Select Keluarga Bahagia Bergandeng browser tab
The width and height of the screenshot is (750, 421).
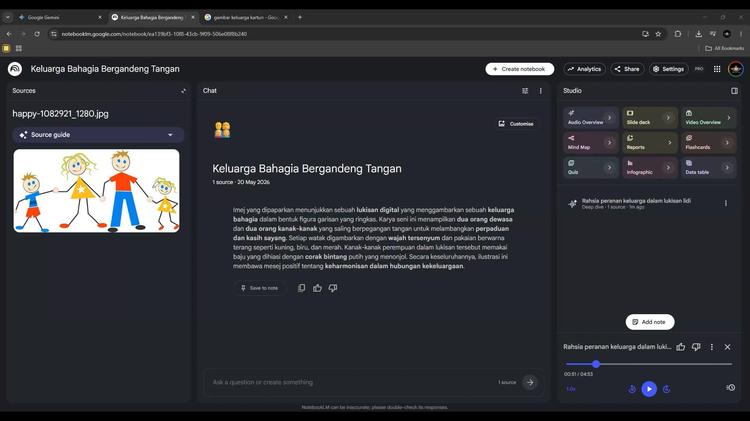tap(153, 17)
